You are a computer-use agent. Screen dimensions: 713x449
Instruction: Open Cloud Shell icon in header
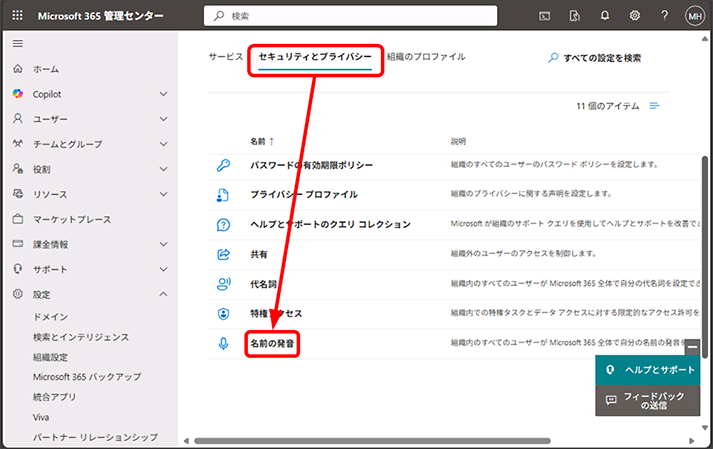click(x=544, y=16)
